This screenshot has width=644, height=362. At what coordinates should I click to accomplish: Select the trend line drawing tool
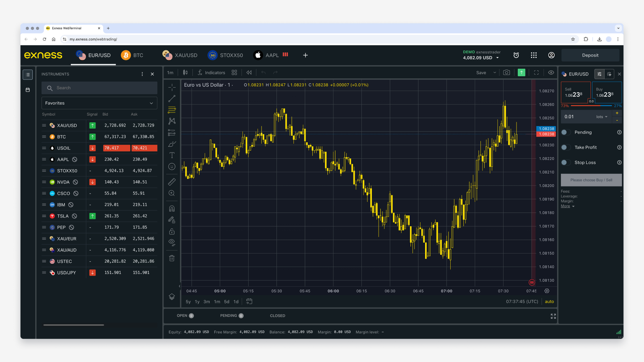coord(172,98)
